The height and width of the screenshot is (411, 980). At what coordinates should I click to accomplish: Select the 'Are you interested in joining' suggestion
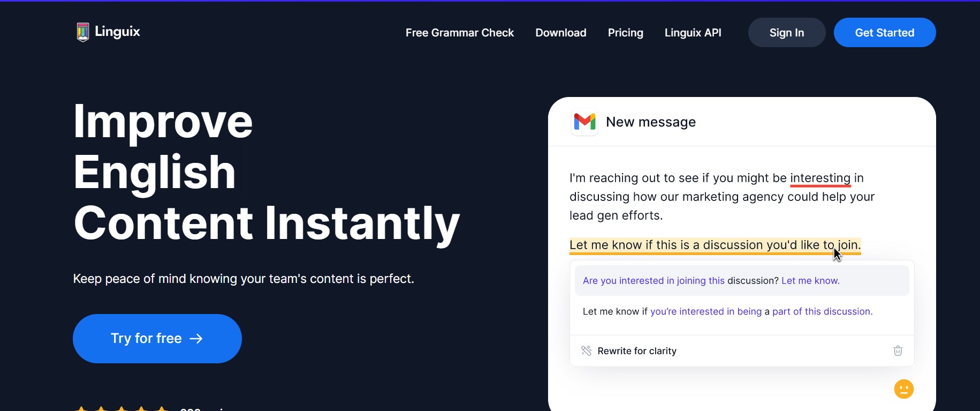pos(742,280)
